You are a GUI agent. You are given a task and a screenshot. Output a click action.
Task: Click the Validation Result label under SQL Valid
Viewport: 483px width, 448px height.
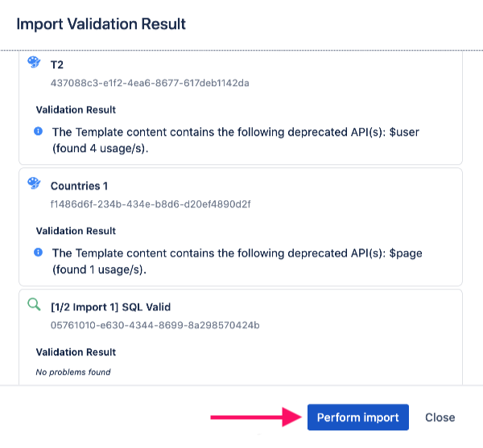coord(76,352)
